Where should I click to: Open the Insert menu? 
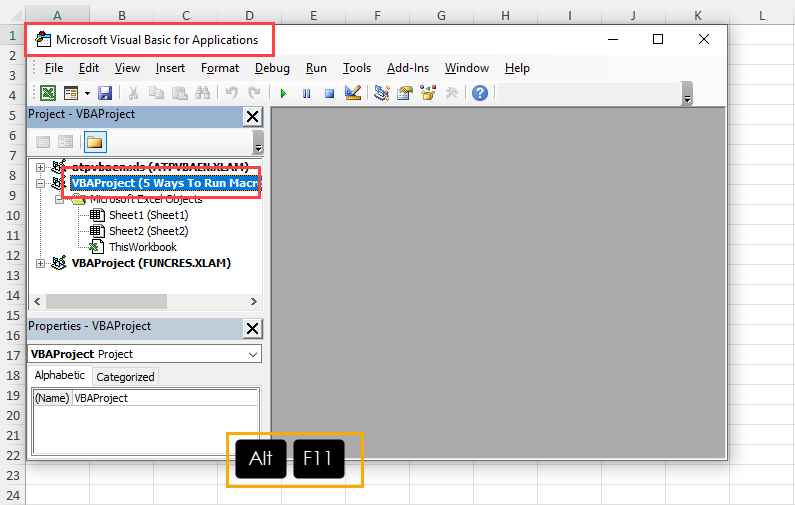pos(170,68)
